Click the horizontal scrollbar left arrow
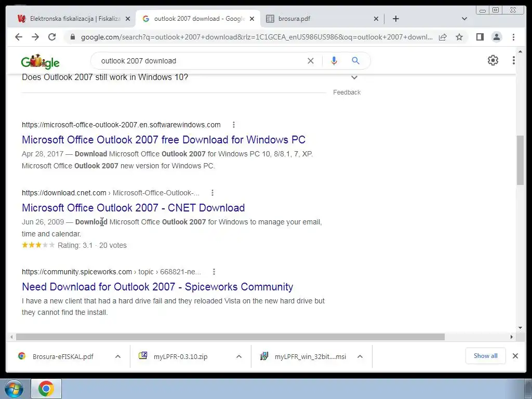This screenshot has height=399, width=532. coord(11,337)
